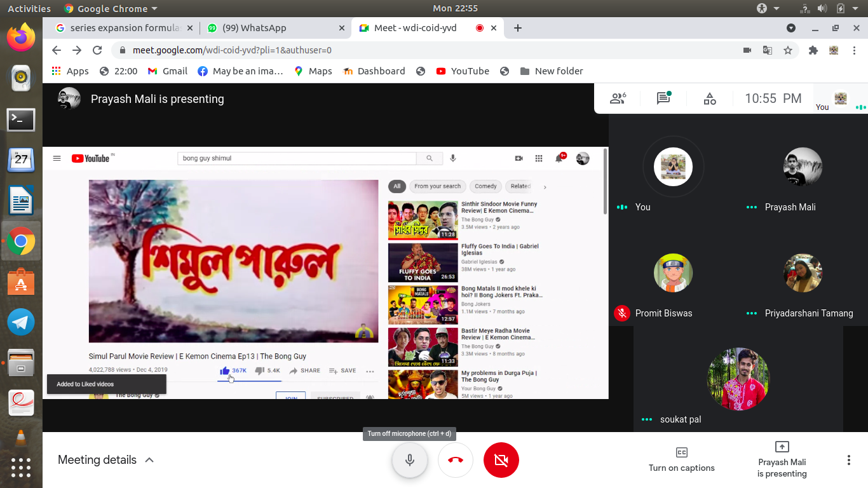Open the Mon 22:55 clock menu

tap(455, 8)
